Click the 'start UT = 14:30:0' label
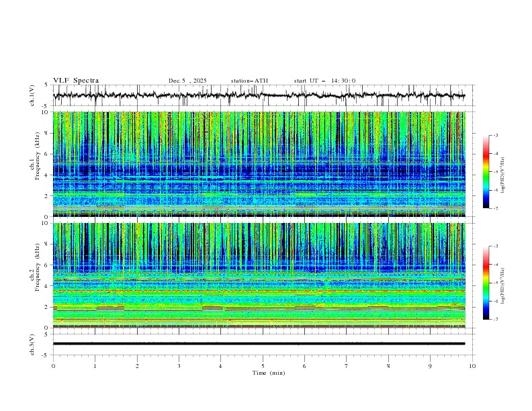Screen dimensions: 532x411 [324, 81]
